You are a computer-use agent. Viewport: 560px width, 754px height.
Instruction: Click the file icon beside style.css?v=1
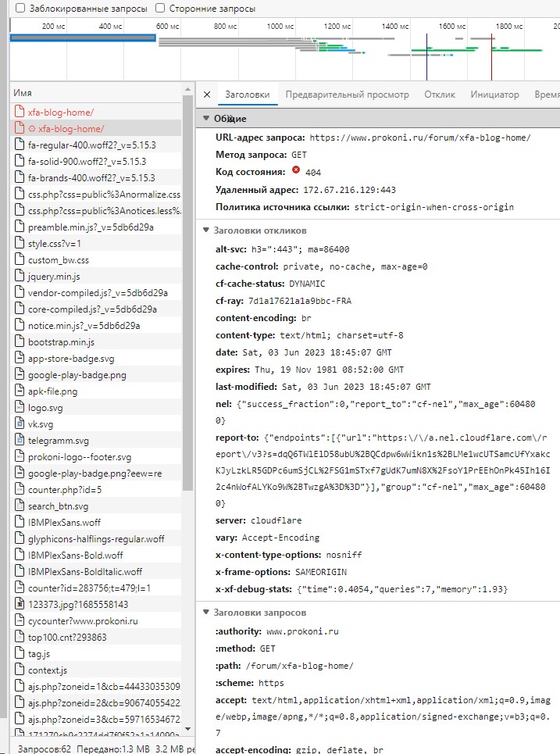point(20,244)
